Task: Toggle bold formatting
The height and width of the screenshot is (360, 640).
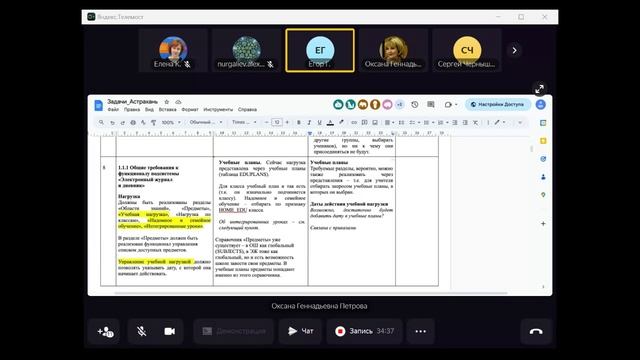Action: coord(299,122)
